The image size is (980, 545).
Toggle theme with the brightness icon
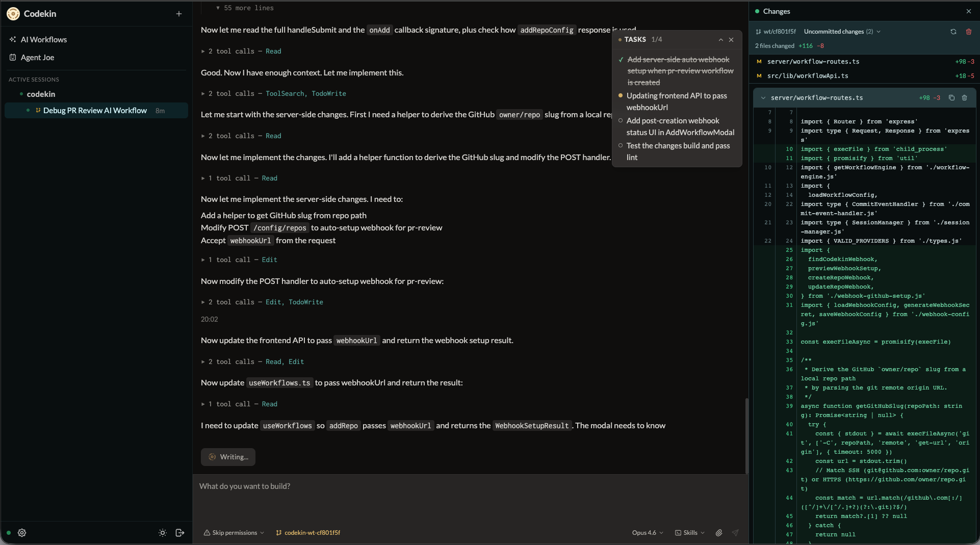click(x=162, y=533)
